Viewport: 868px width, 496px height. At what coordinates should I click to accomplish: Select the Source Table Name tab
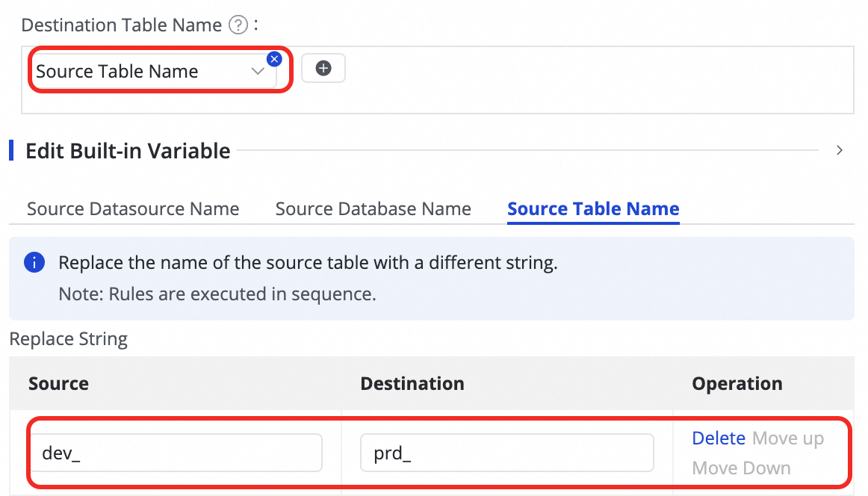(593, 209)
